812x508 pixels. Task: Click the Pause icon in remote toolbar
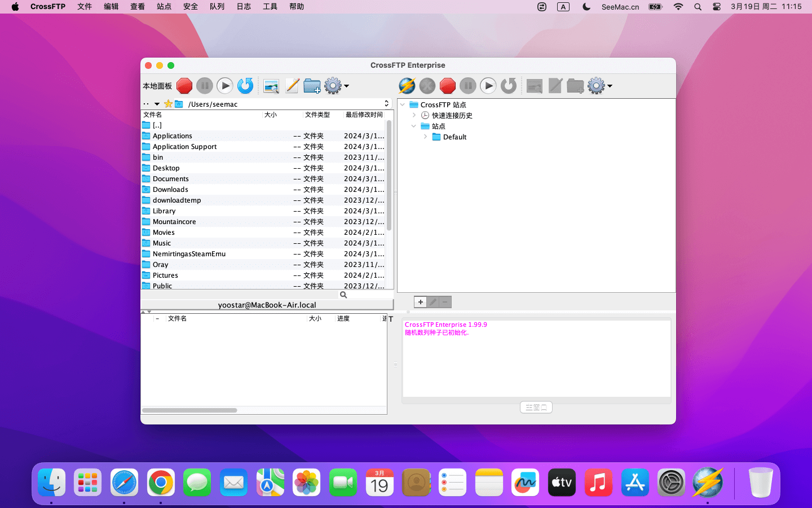click(468, 86)
